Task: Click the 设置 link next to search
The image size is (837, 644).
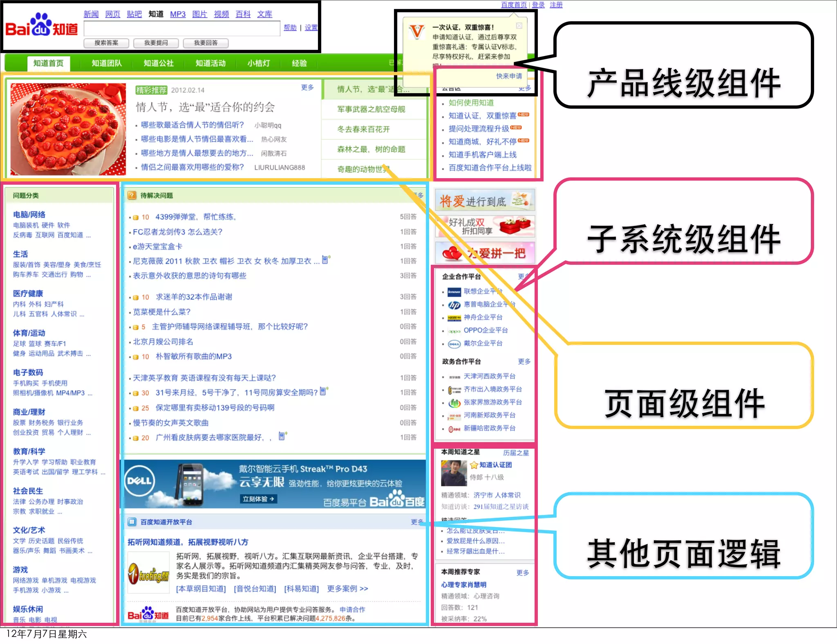Action: (311, 27)
